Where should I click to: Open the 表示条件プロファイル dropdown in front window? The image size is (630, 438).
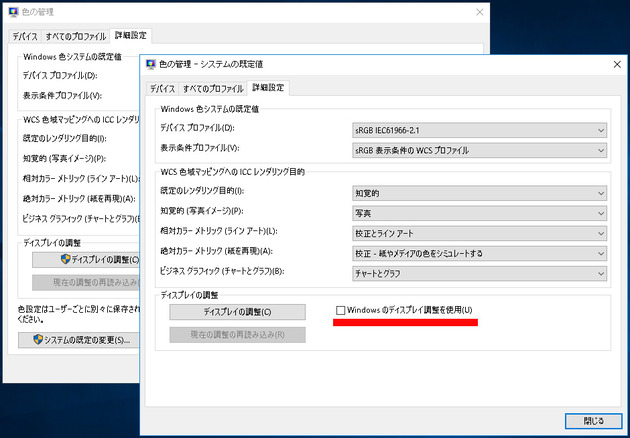click(479, 150)
